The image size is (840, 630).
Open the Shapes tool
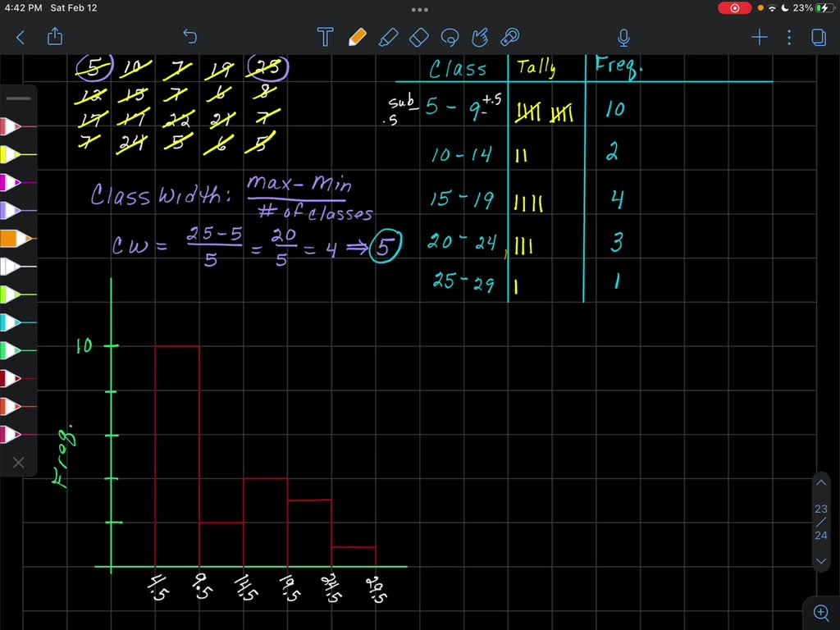pyautogui.click(x=418, y=37)
